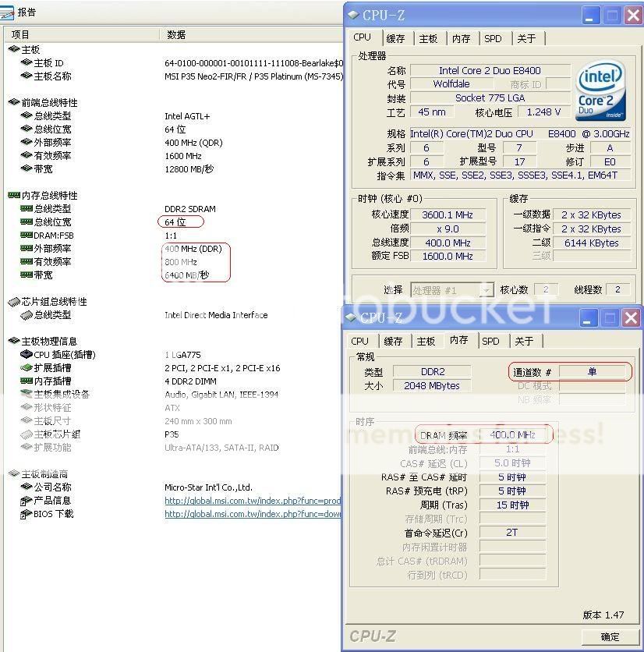Select the 核心速度 value 3600.1 MHz

pyautogui.click(x=448, y=215)
